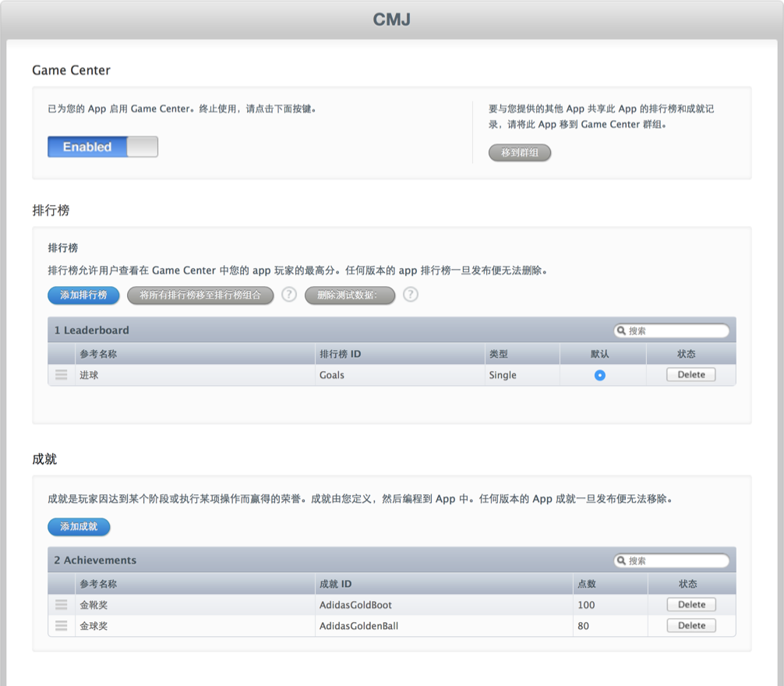Viewport: 784px width, 686px height.
Task: Delete the Goals leaderboard entry
Action: click(692, 374)
